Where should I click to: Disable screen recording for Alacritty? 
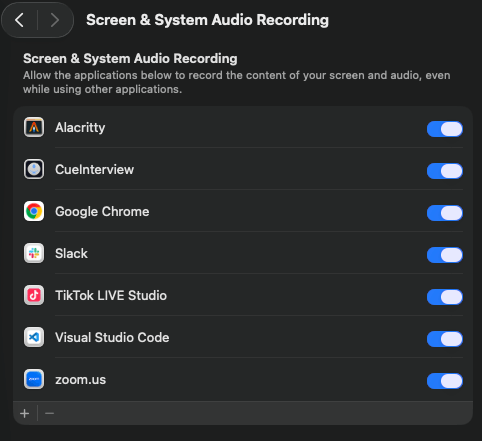pos(445,129)
